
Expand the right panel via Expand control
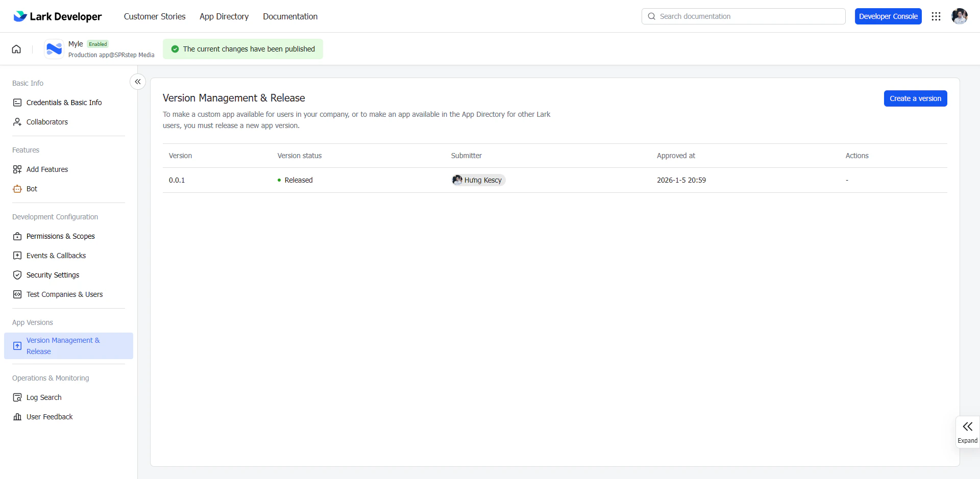pyautogui.click(x=968, y=431)
